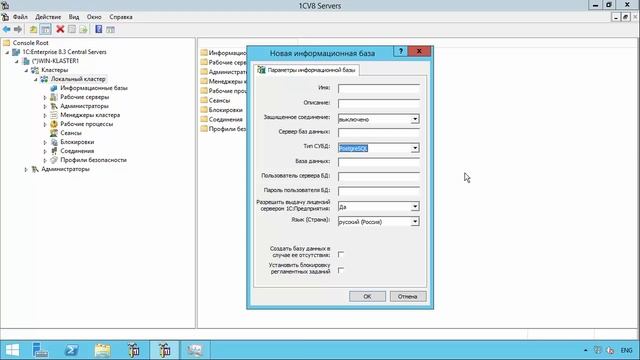Select 1C:Enterprise 8.3 Central Servers node

coord(64,52)
